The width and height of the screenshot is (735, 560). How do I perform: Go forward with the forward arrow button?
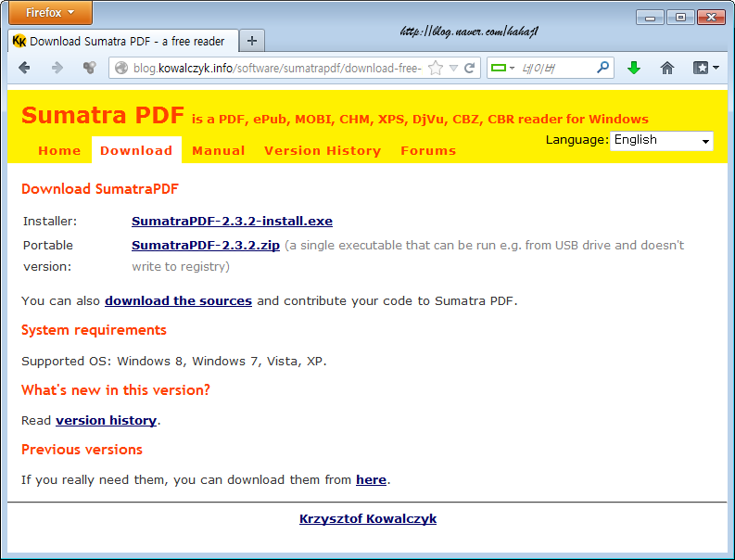pyautogui.click(x=57, y=68)
